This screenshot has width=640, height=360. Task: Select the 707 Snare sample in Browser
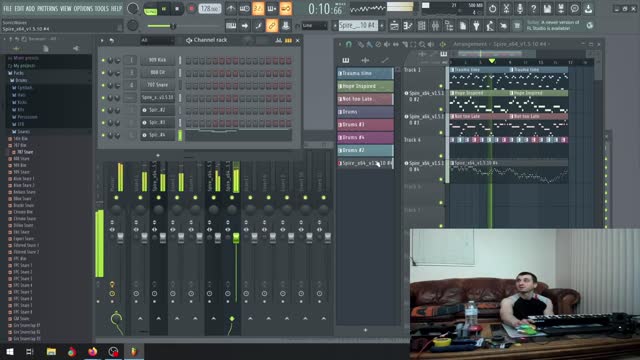click(x=24, y=152)
